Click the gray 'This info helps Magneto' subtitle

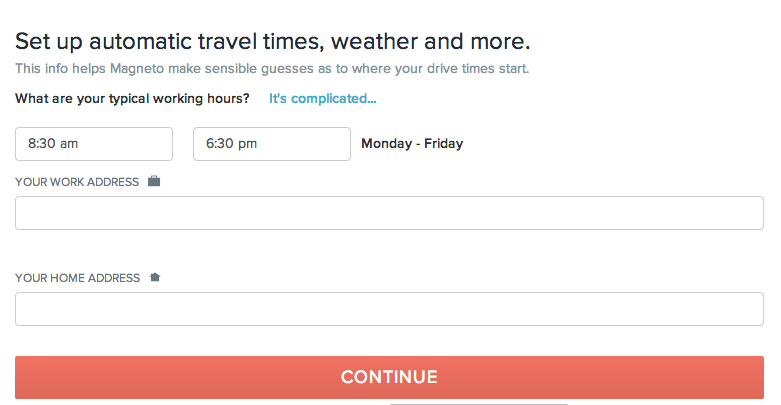pos(272,69)
